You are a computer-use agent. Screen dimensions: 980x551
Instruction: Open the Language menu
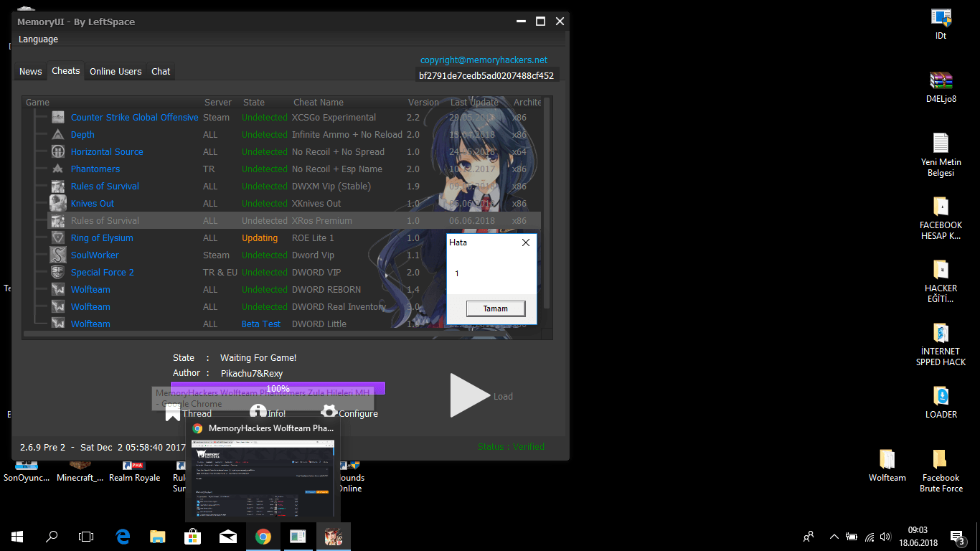tap(38, 39)
